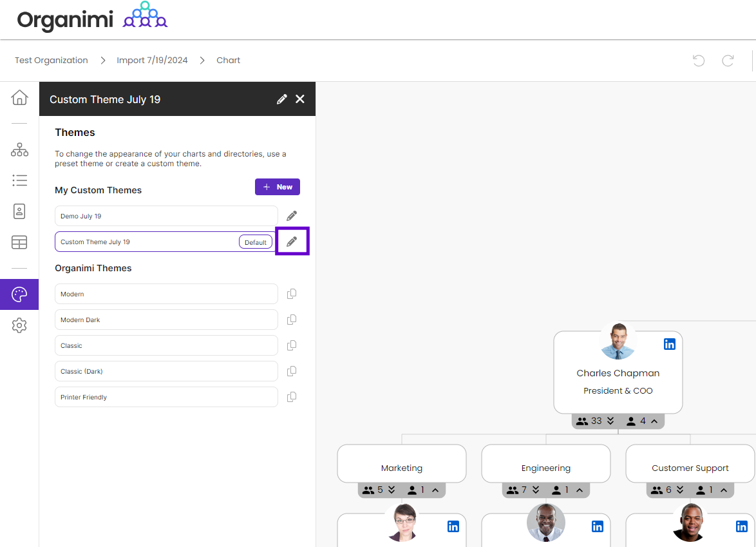Click the President & COO title
Viewport: 756px width, 547px height.
pyautogui.click(x=618, y=390)
